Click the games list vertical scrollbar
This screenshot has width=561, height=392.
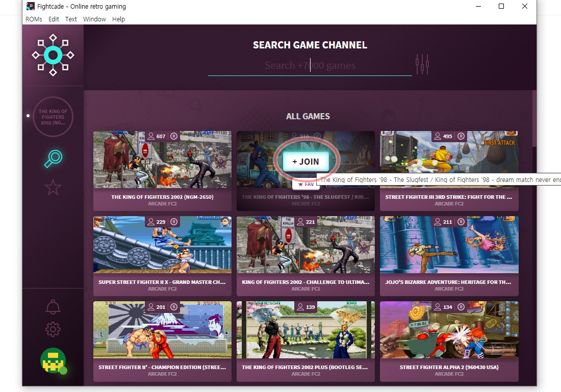pos(534,118)
